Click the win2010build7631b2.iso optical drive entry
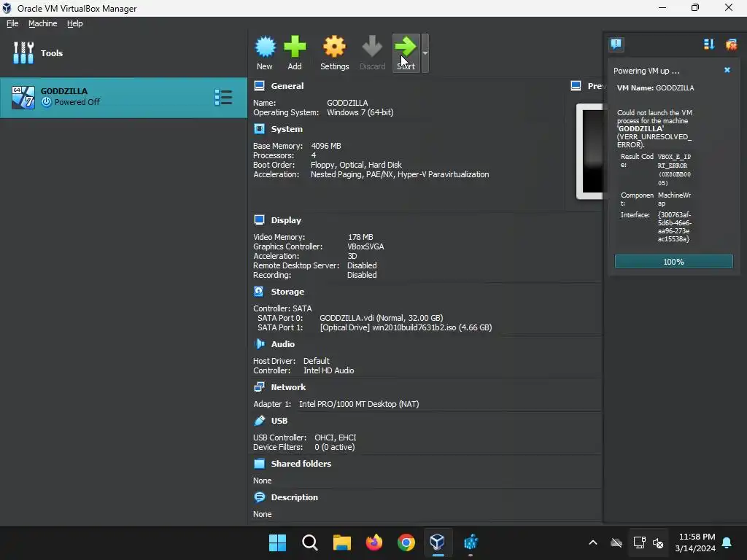 point(406,327)
